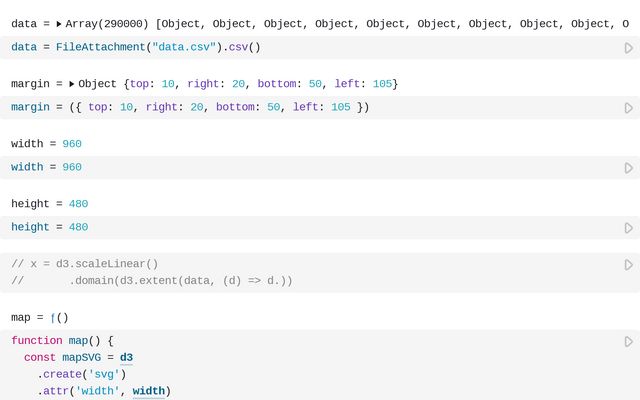Run the commented d3.scaleLinear cell
Viewport: 640px width, 400px height.
(628, 265)
